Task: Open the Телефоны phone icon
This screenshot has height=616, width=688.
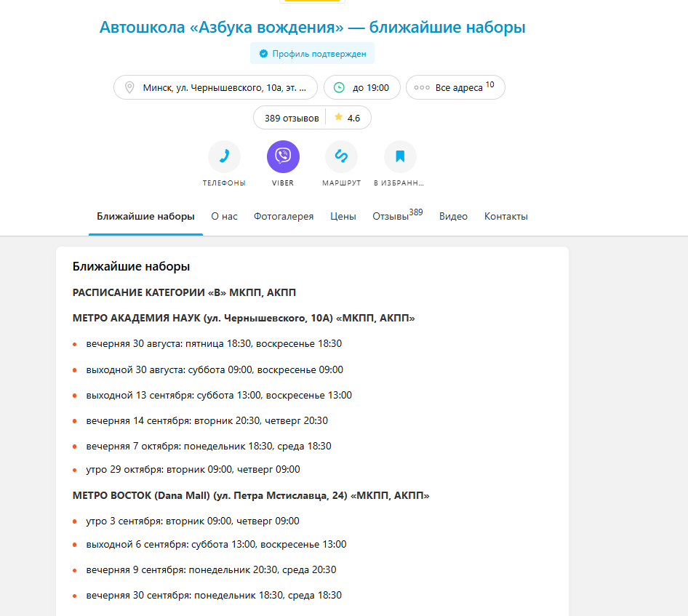Action: pyautogui.click(x=224, y=156)
